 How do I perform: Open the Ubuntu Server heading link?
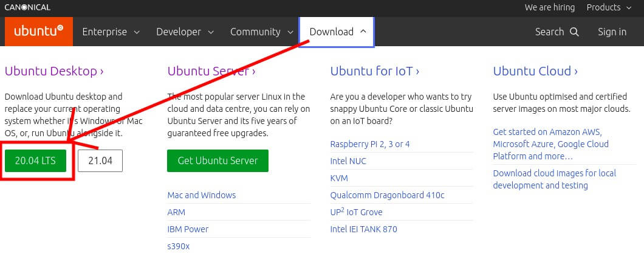coord(211,71)
